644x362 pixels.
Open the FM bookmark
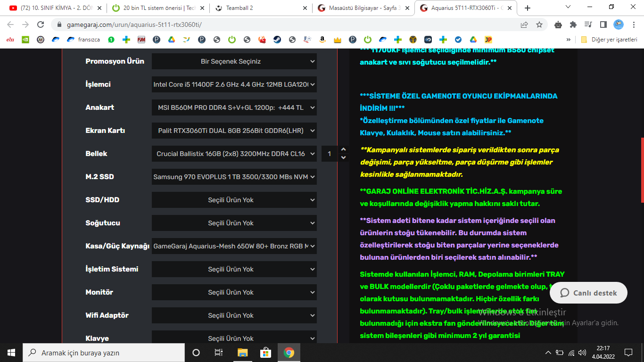click(141, 40)
